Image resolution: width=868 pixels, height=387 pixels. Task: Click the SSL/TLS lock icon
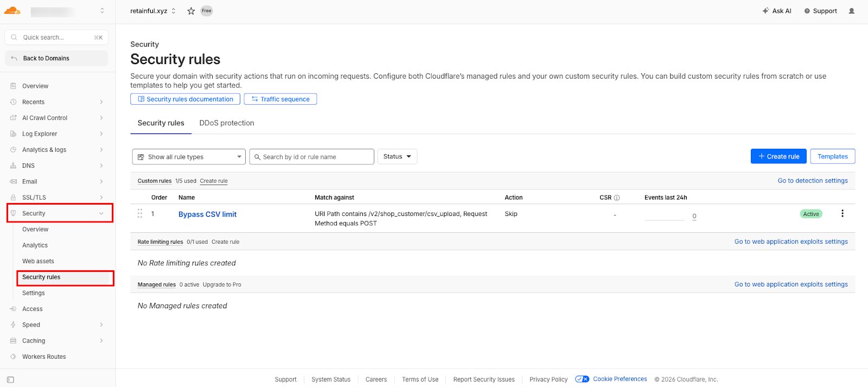pos(13,198)
